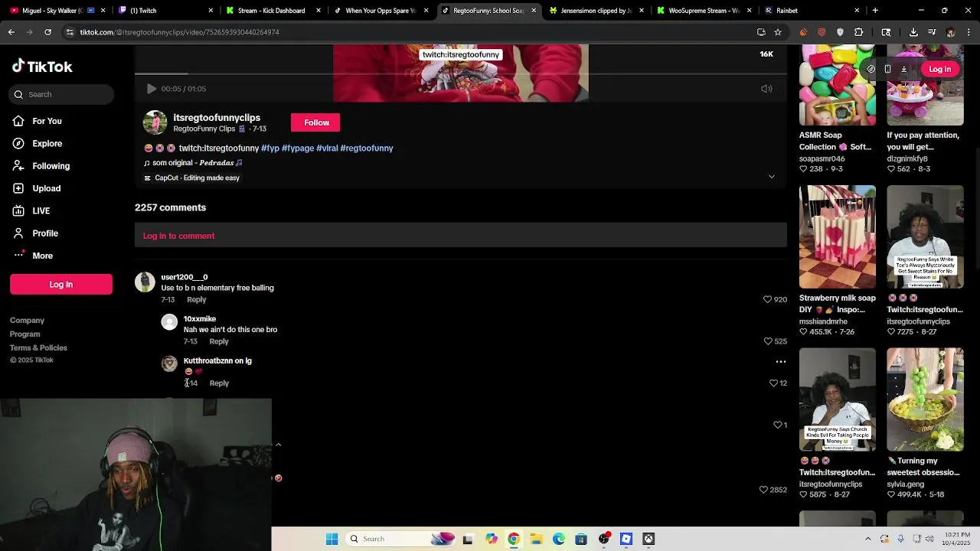Viewport: 980px width, 551px height.
Task: Open the Xbox app from taskbar
Action: tap(648, 539)
